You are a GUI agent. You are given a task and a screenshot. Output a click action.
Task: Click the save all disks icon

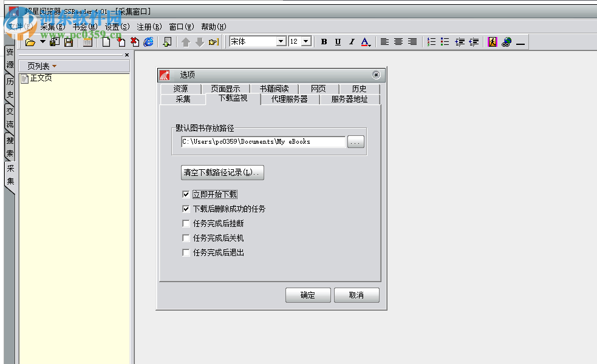point(55,42)
